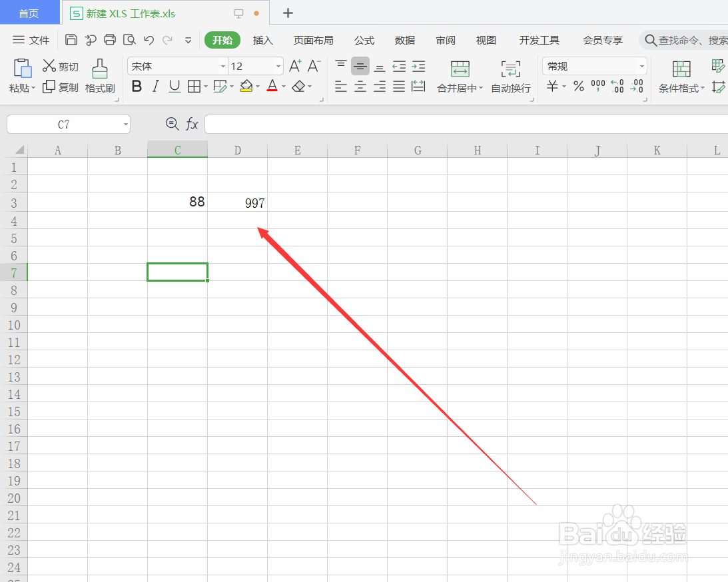Image resolution: width=728 pixels, height=582 pixels.
Task: Open the 常规 number format dropdown
Action: [x=640, y=66]
